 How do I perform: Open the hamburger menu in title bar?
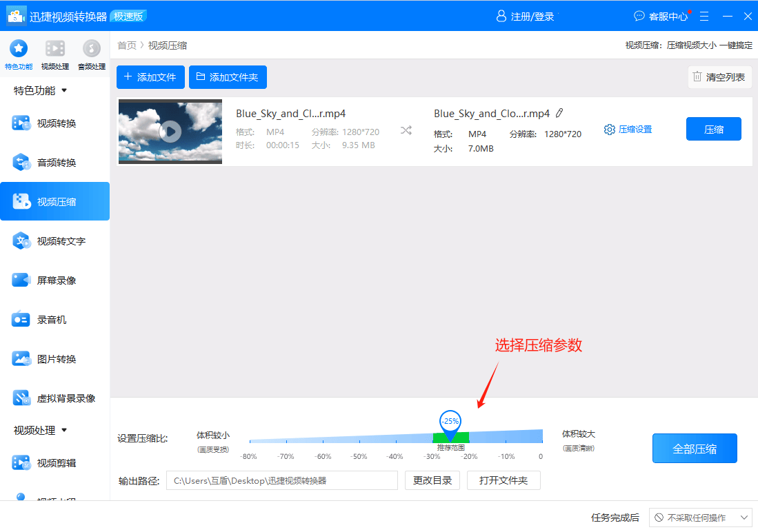click(x=704, y=17)
